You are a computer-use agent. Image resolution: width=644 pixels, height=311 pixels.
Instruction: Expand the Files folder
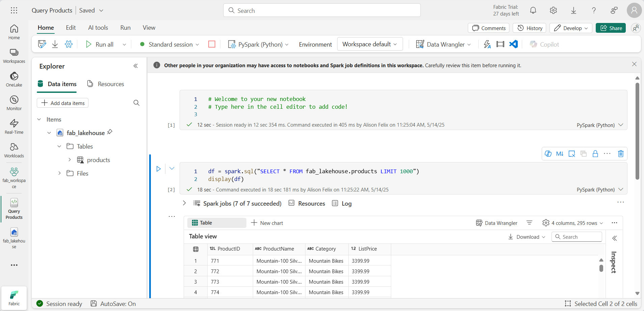(59, 173)
